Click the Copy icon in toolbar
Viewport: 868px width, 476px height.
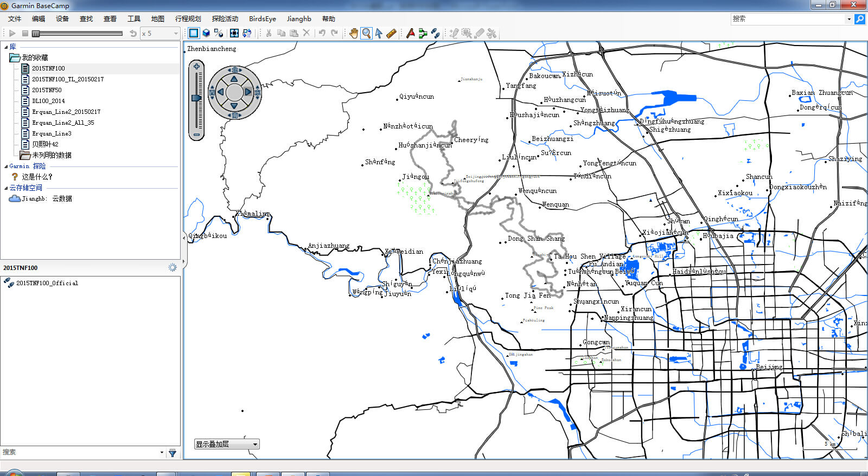pos(281,33)
